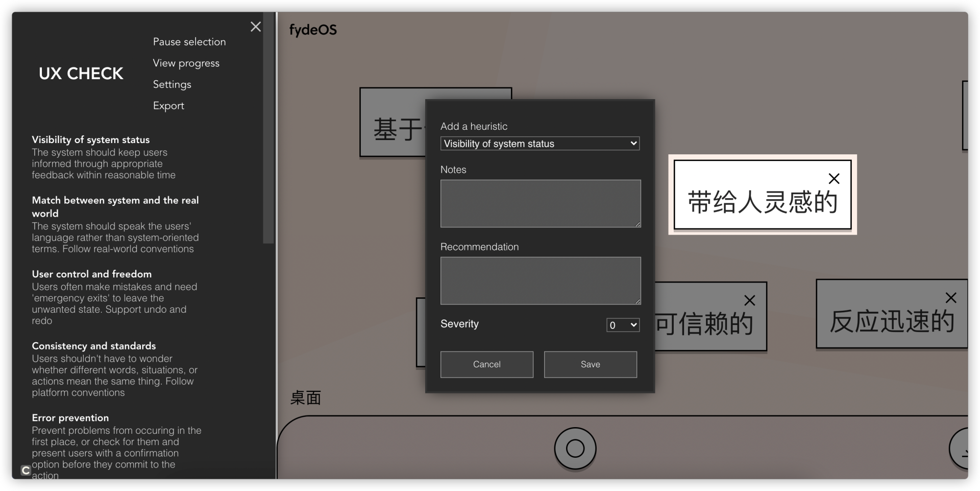The image size is (980, 491).
Task: Click the 基于 card behind the dialog
Action: pyautogui.click(x=393, y=123)
